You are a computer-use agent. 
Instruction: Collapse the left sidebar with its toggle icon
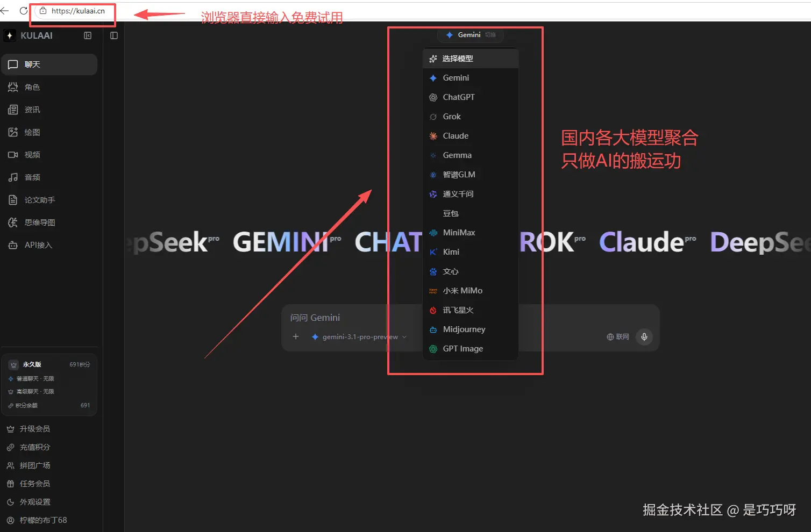(86, 35)
